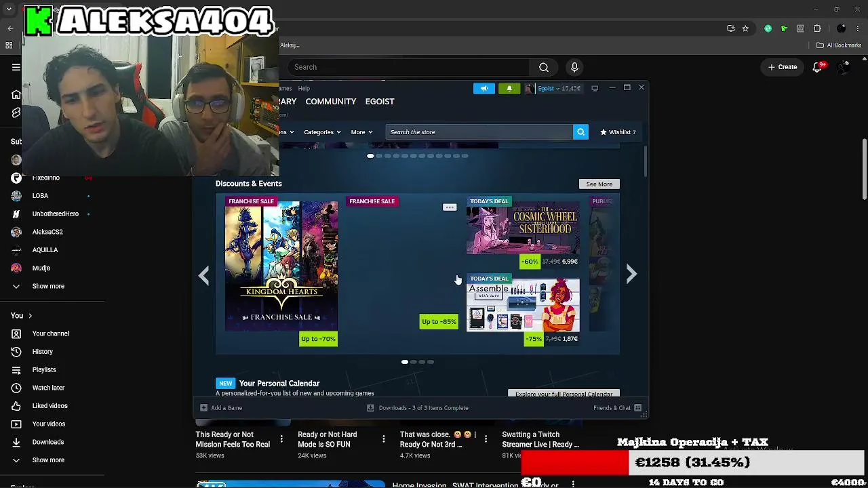Open the YouTube hamburger guide menu
This screenshot has height=488, width=868.
pyautogui.click(x=16, y=67)
